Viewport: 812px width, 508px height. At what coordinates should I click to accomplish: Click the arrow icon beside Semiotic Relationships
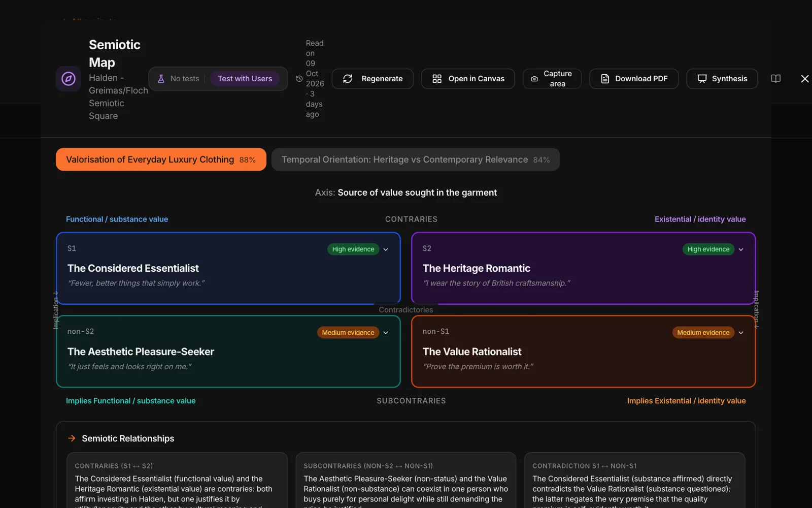pos(72,438)
